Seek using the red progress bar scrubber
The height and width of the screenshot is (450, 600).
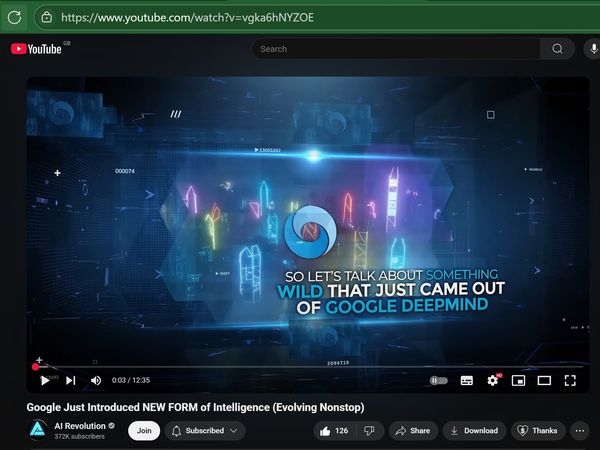pyautogui.click(x=35, y=367)
